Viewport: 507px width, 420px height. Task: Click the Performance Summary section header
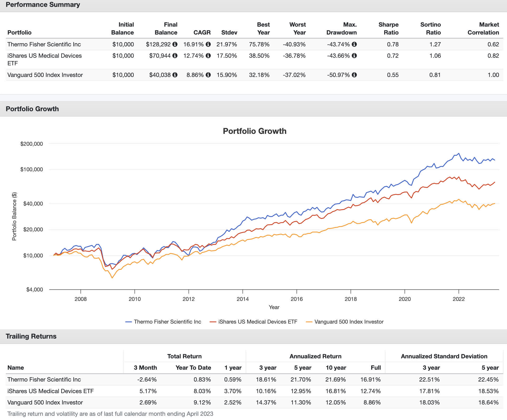43,5
